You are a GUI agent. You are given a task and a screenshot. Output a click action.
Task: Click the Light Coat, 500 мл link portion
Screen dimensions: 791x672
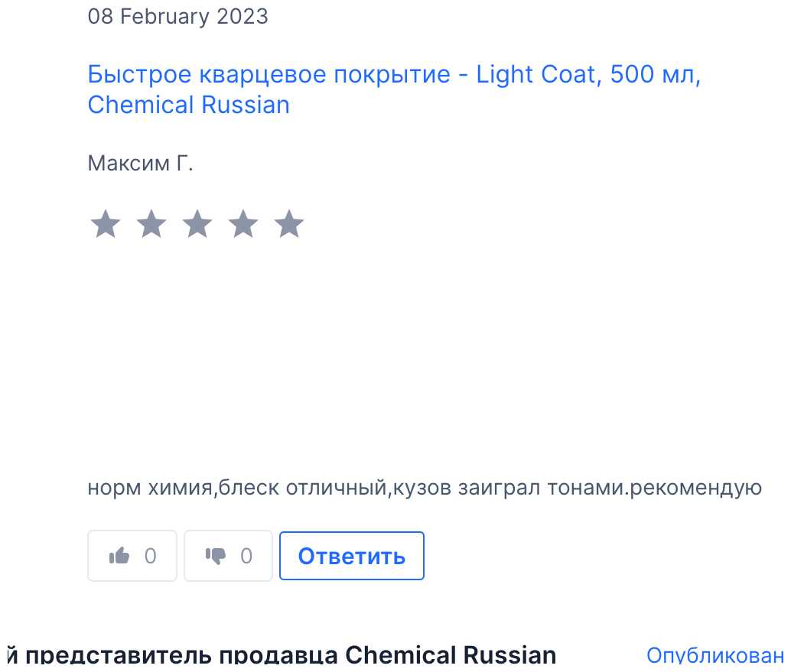588,76
